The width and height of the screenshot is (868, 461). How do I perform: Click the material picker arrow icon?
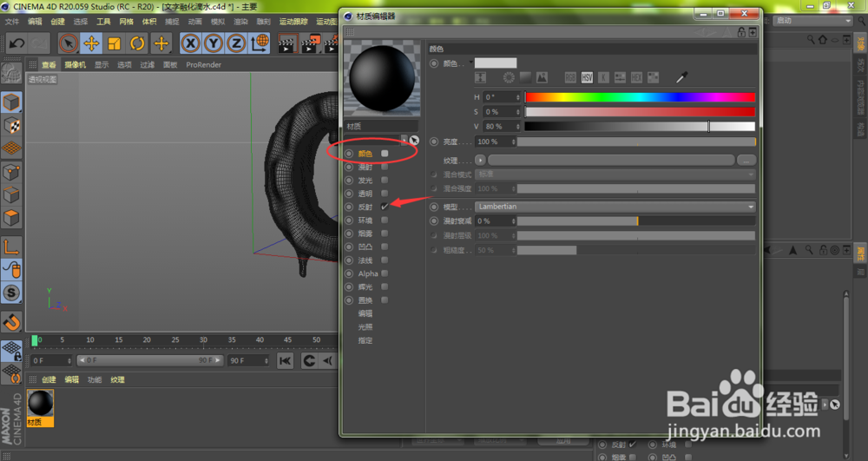click(414, 140)
